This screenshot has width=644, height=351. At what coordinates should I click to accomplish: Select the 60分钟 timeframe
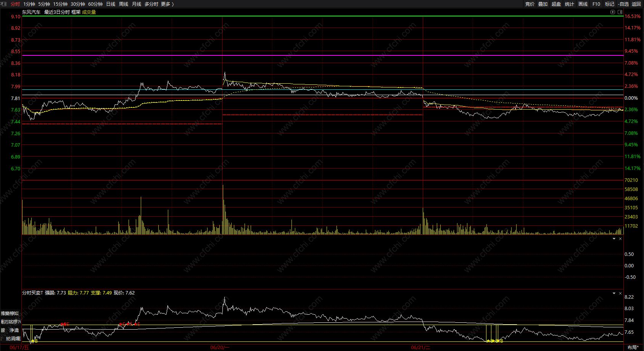pos(95,4)
